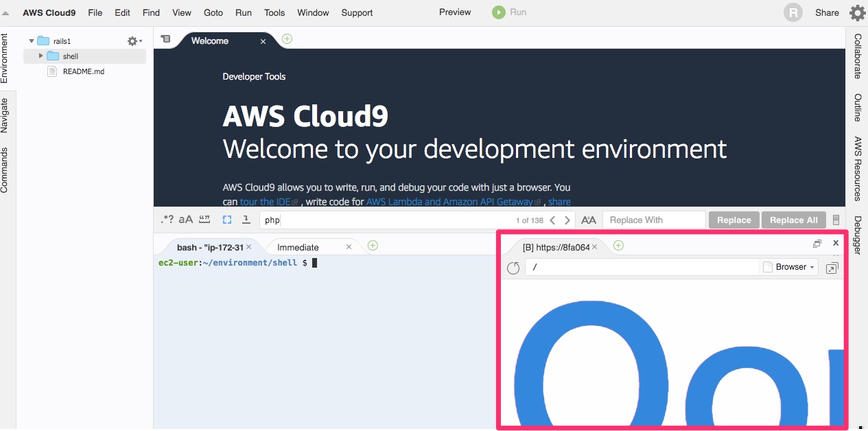Open the Goto menu
Image resolution: width=868 pixels, height=431 pixels.
coord(213,12)
